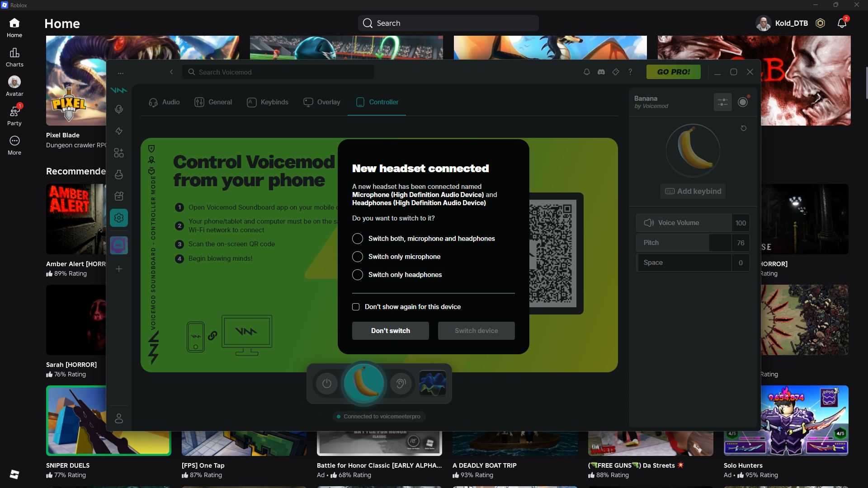Switch to the Keybinds tab
Viewport: 868px width, 488px height.
(x=268, y=102)
